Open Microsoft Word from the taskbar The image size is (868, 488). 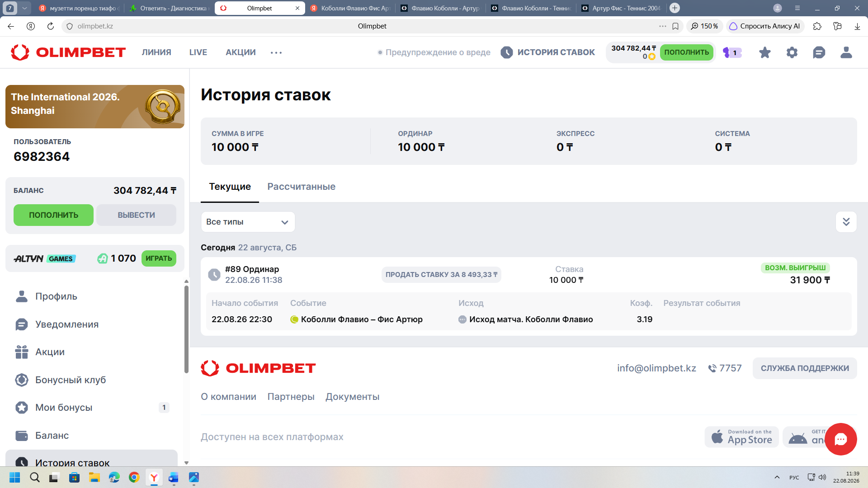[174, 477]
